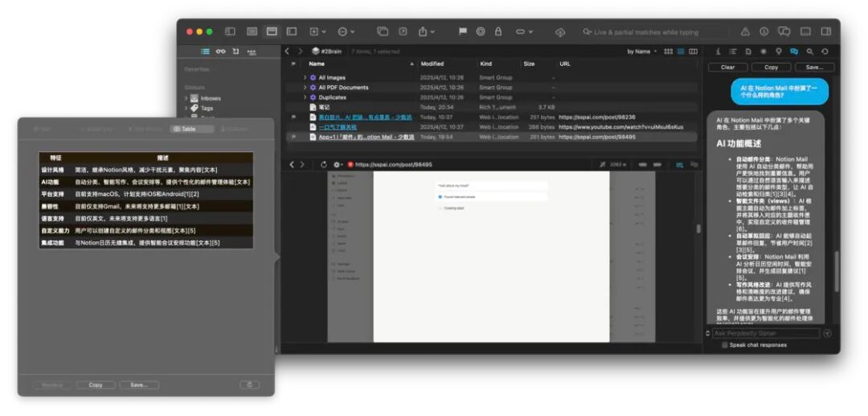The height and width of the screenshot is (416, 868).
Task: Reload the web preview page
Action: click(324, 164)
